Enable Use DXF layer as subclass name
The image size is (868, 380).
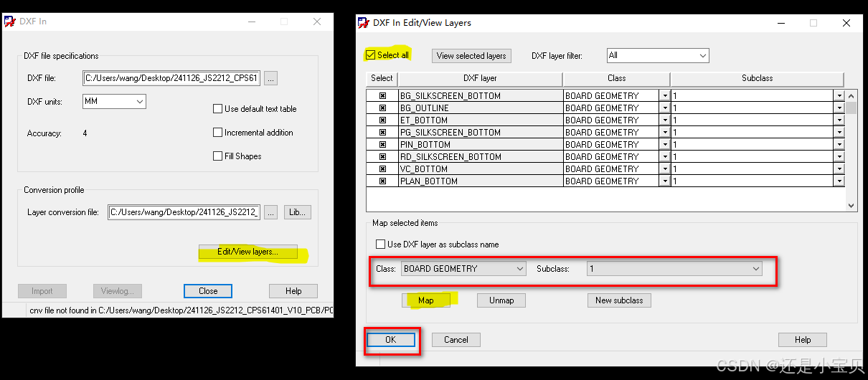click(x=381, y=244)
